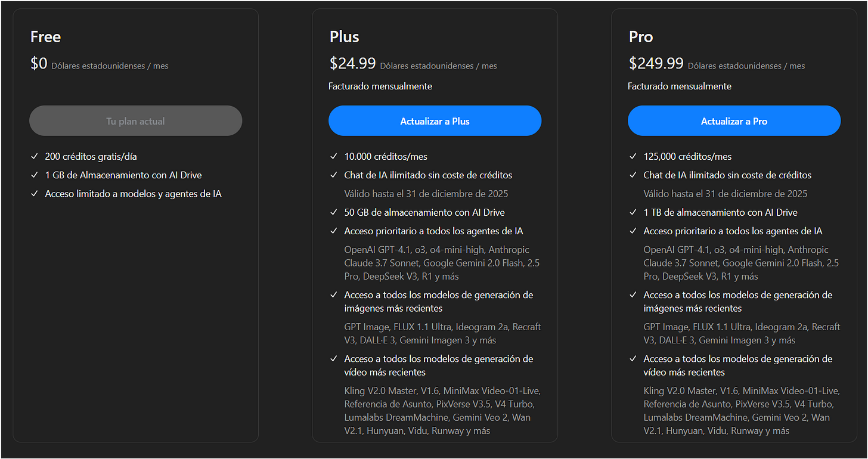Click checkmark next to 10.000 créditos/mes
868x459 pixels.
333,157
